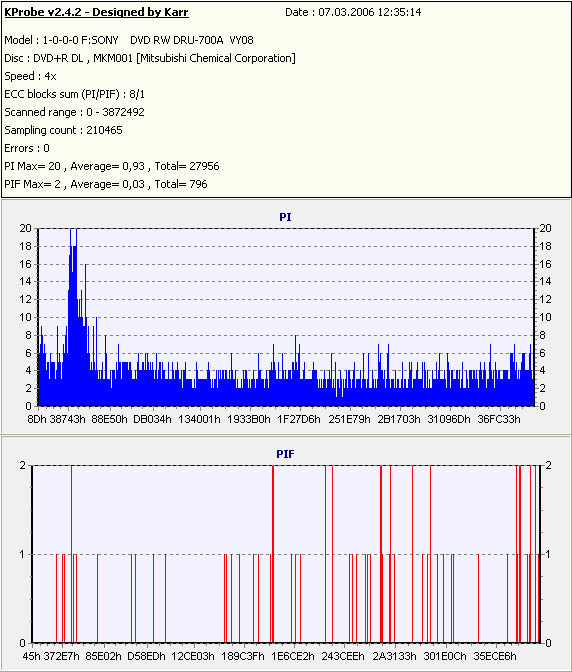The height and width of the screenshot is (672, 572).
Task: Click the Scanned range 0 - 3872492 line
Action: (x=75, y=112)
